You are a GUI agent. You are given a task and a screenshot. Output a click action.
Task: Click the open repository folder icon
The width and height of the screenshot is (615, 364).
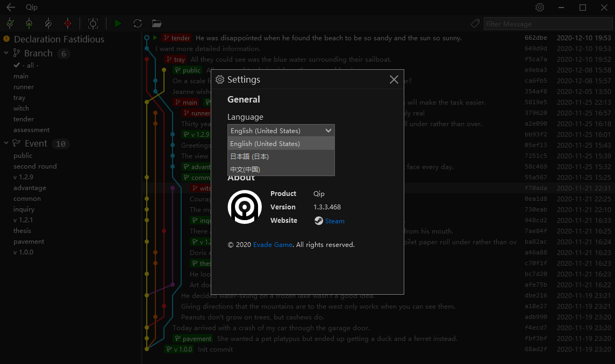click(156, 24)
